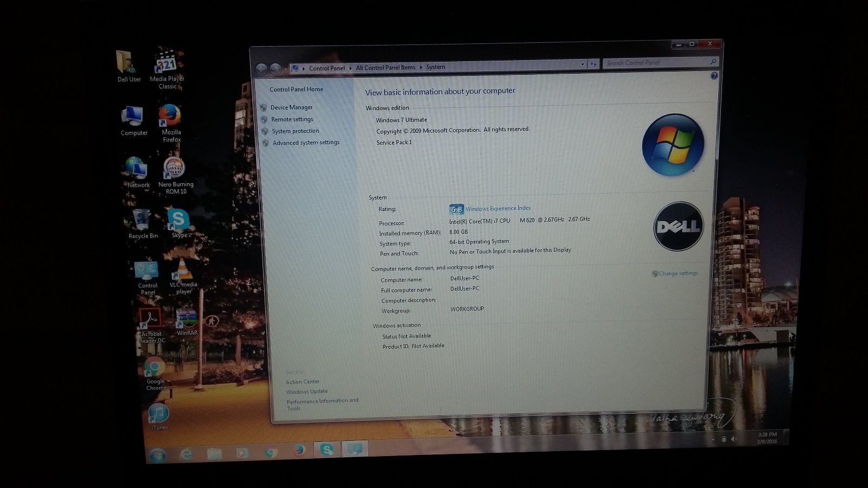Show hidden tray icons arrow
This screenshot has width=868, height=488.
[x=713, y=440]
